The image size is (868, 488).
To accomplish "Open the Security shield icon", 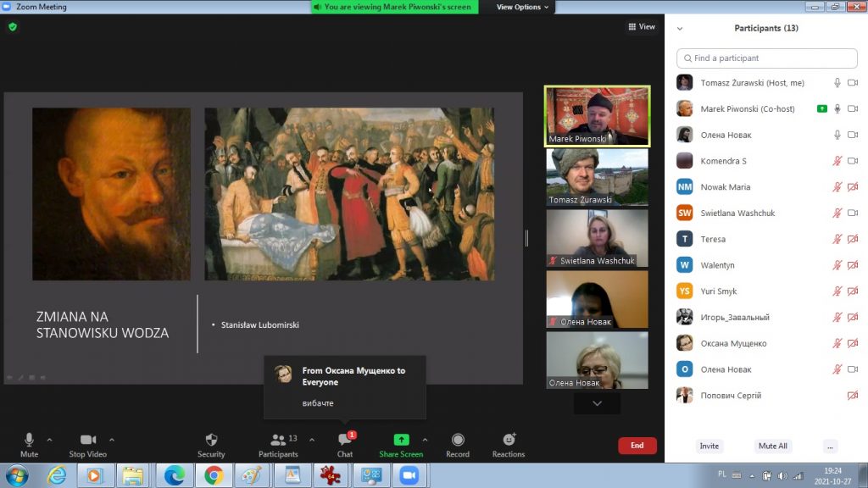I will coord(211,440).
